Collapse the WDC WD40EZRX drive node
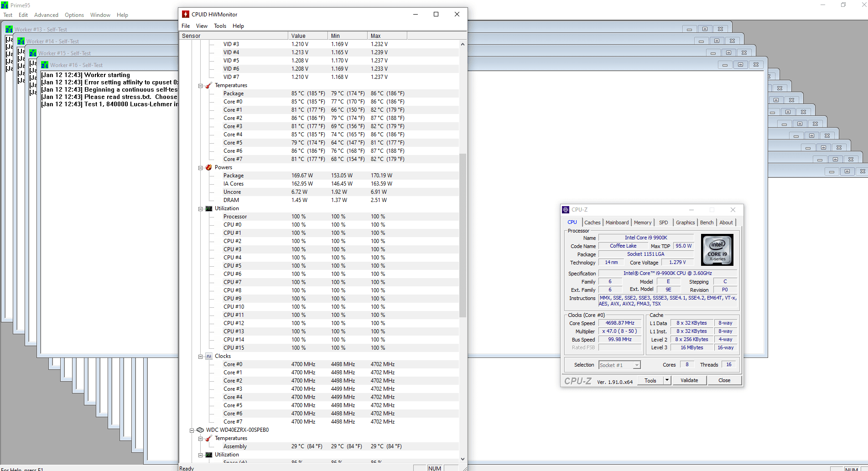 click(192, 430)
